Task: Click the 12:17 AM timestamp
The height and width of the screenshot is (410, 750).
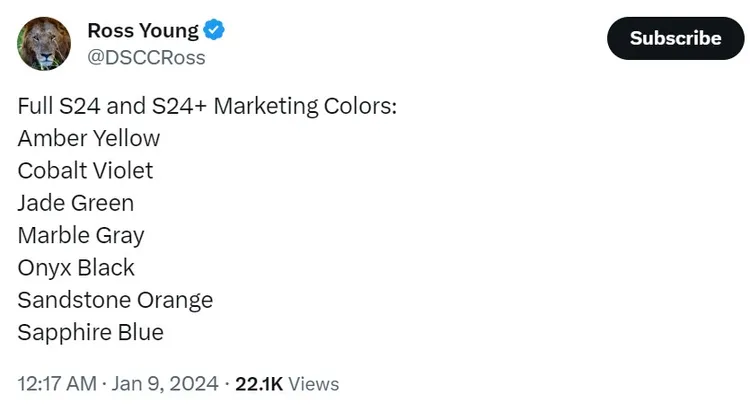Action: point(57,384)
